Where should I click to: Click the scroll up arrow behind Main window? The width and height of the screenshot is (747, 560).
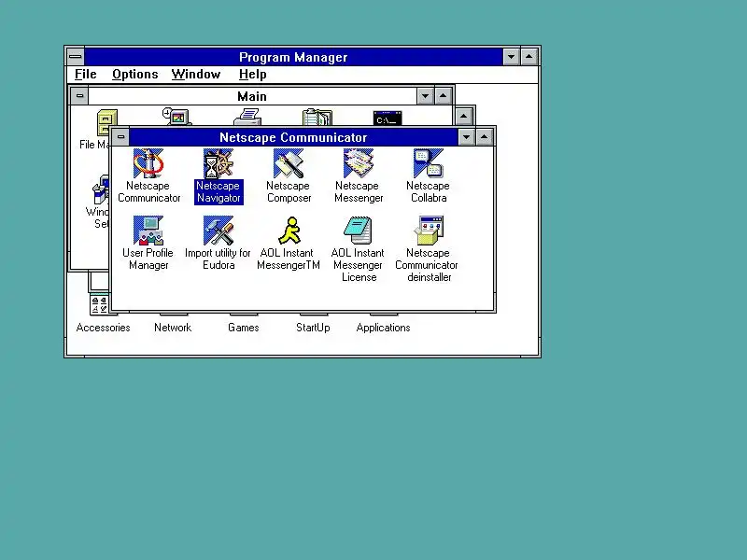coord(463,116)
